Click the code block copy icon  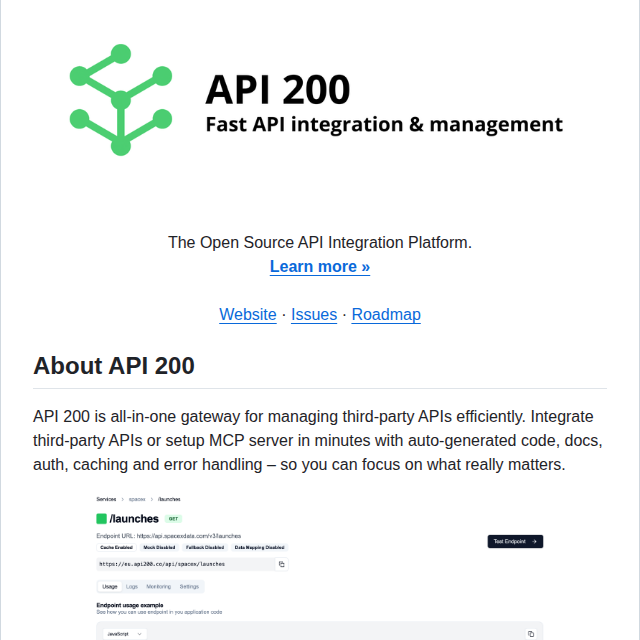531,634
